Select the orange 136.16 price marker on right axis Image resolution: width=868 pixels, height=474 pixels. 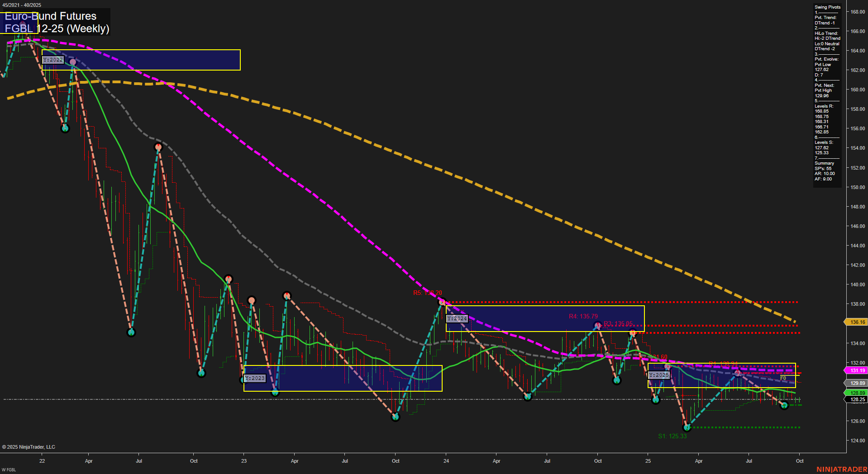click(x=856, y=322)
